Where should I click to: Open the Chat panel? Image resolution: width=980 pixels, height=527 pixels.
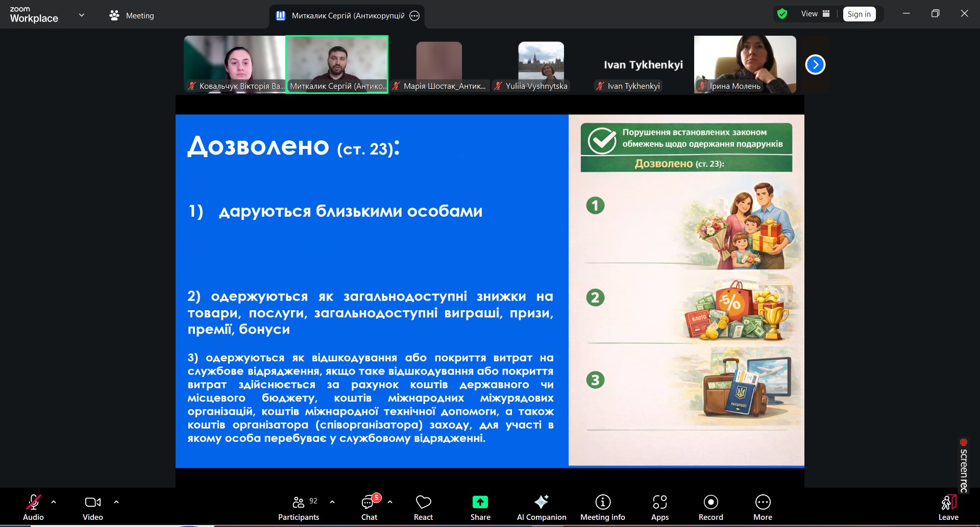click(x=369, y=508)
